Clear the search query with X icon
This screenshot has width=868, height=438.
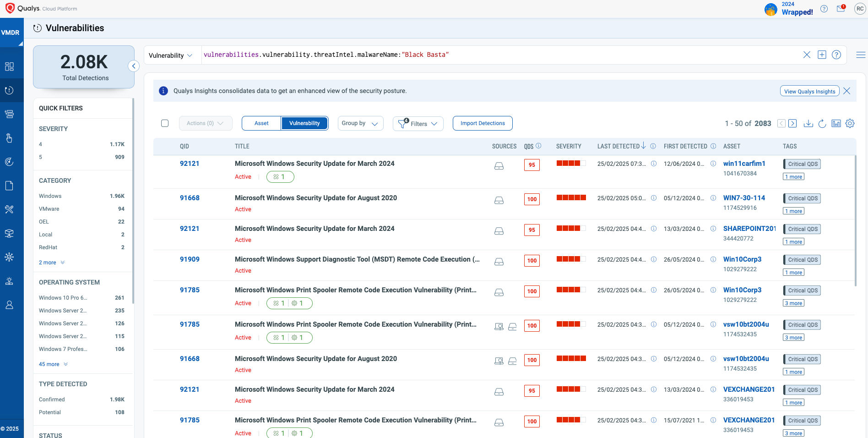[807, 55]
